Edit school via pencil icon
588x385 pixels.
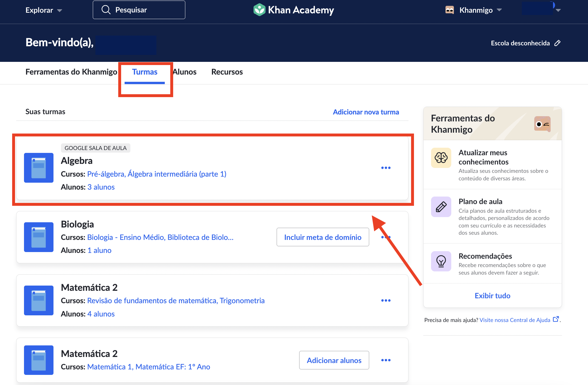[557, 43]
